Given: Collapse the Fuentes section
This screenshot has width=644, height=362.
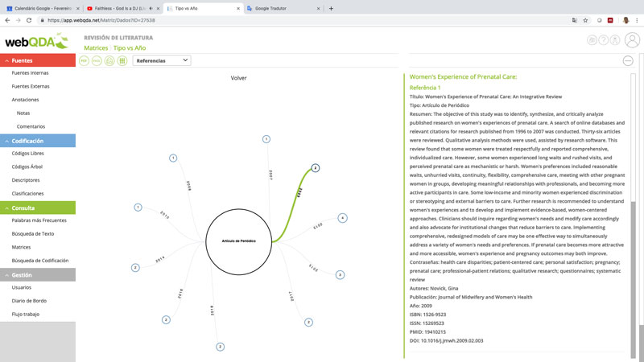Looking at the screenshot, I should [38, 60].
